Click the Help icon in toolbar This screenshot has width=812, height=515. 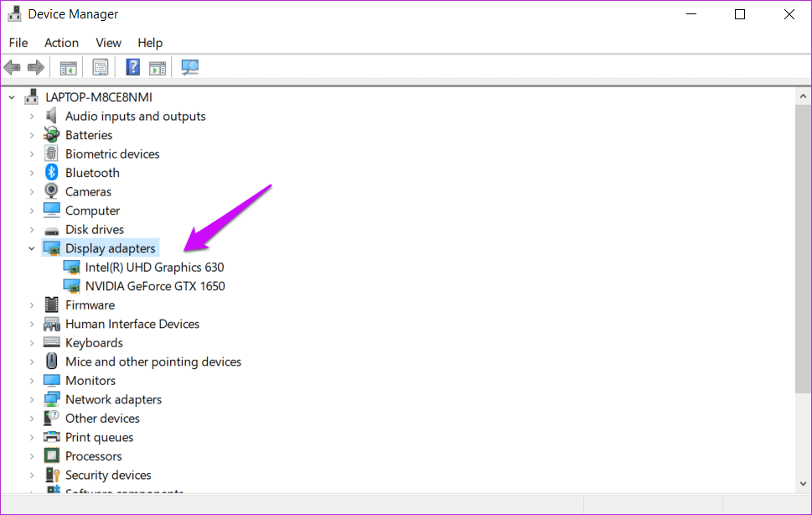[132, 67]
